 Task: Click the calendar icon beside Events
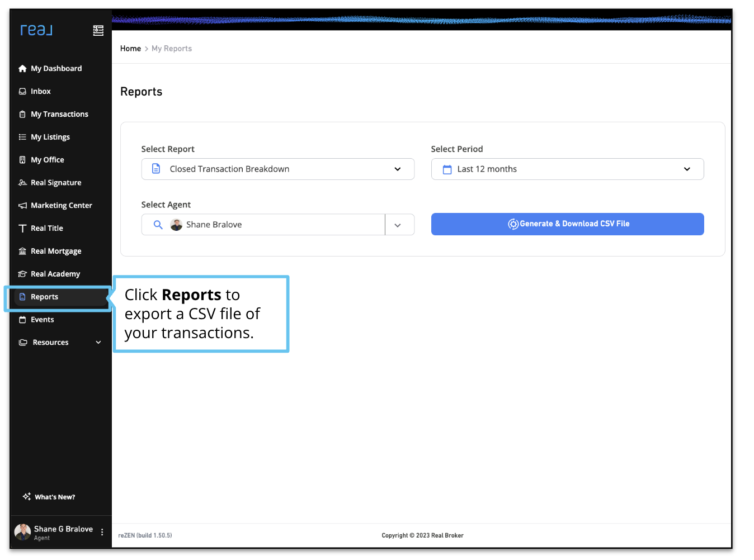pos(22,320)
